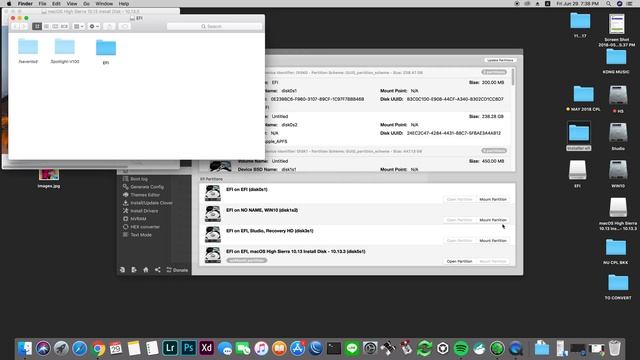
Task: Open the Finder action gear dropdown
Action: tap(94, 26)
